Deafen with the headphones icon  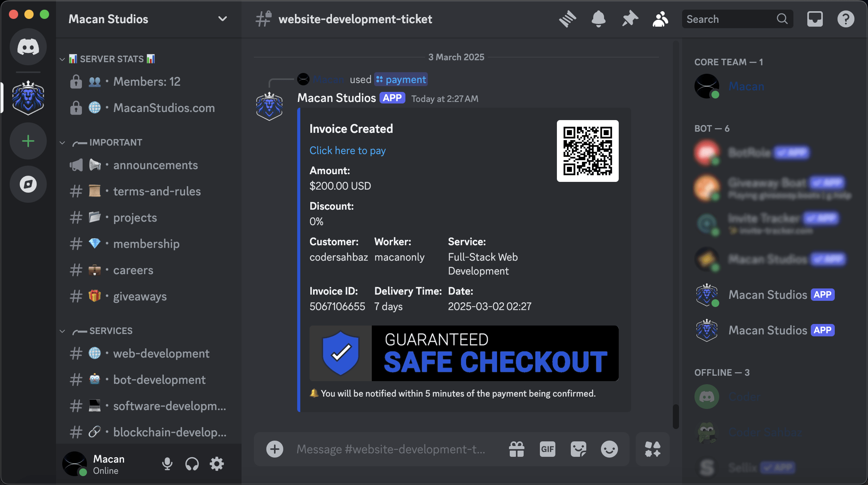(x=192, y=464)
